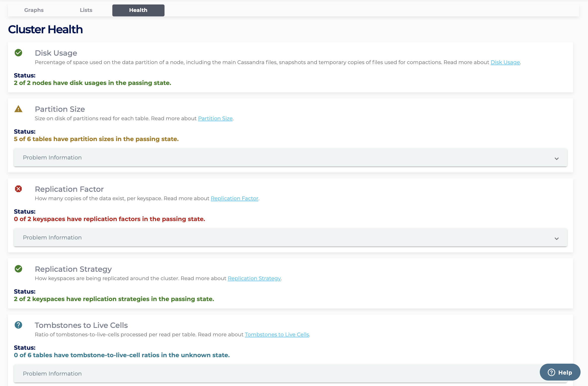588x386 pixels.
Task: Open the Tombstones to Live Cells link
Action: click(277, 335)
